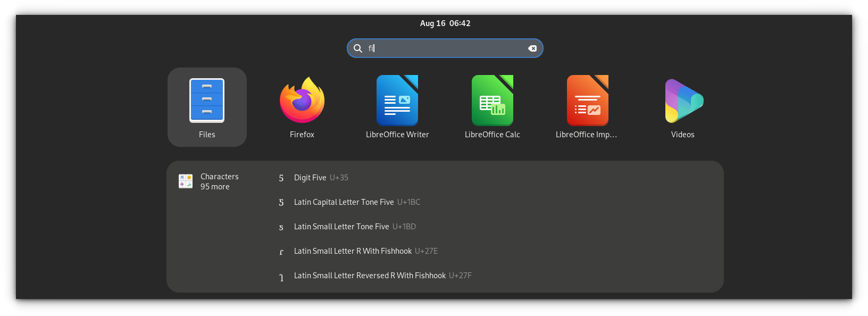Launch the Firefox app icon
This screenshot has width=868, height=316.
coord(302,100)
